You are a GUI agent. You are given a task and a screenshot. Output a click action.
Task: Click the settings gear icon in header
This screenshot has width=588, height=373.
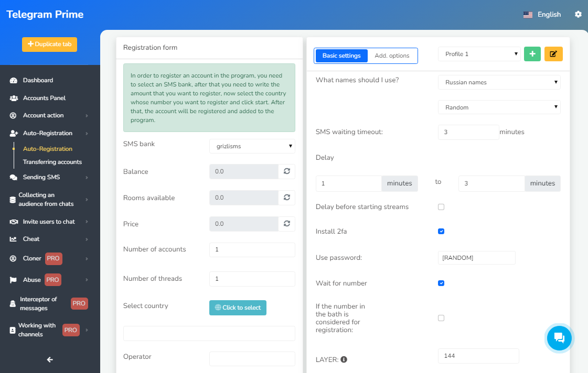click(578, 15)
